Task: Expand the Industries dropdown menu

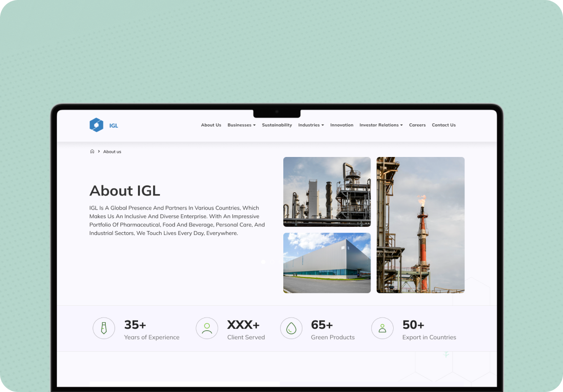Action: [x=311, y=125]
